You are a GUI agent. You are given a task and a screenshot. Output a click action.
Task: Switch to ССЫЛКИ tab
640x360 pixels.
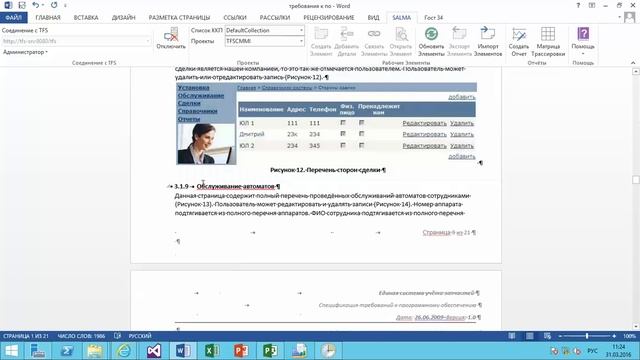pyautogui.click(x=235, y=18)
